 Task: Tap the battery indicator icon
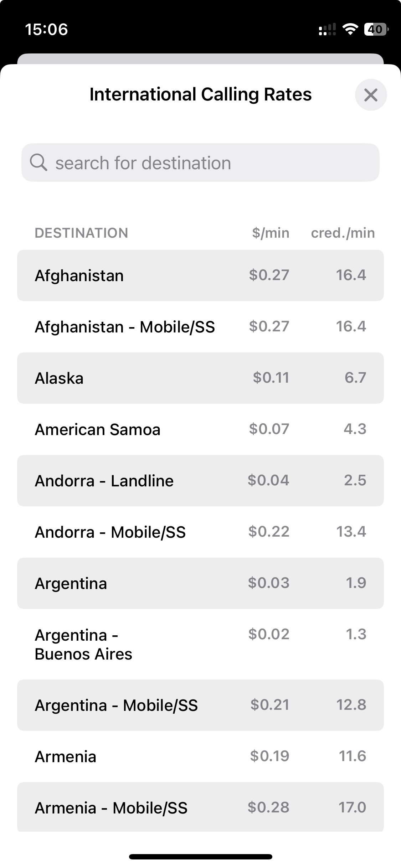[x=376, y=29]
